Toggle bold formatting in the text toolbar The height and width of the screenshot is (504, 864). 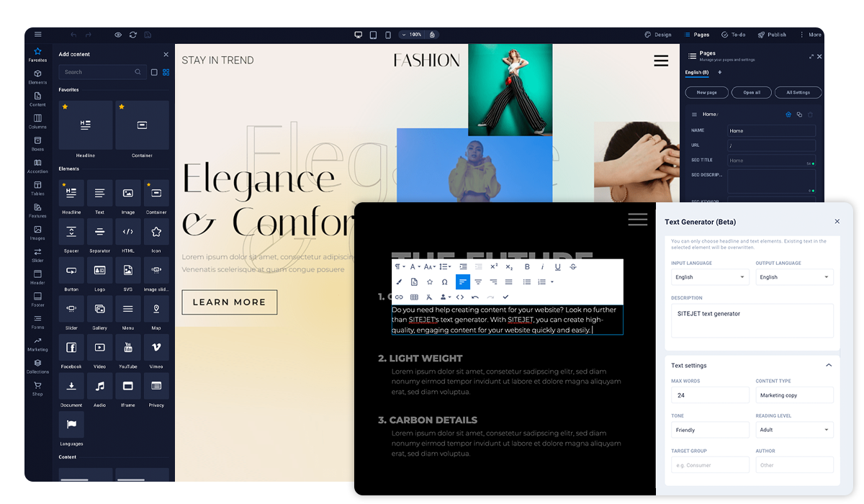527,266
